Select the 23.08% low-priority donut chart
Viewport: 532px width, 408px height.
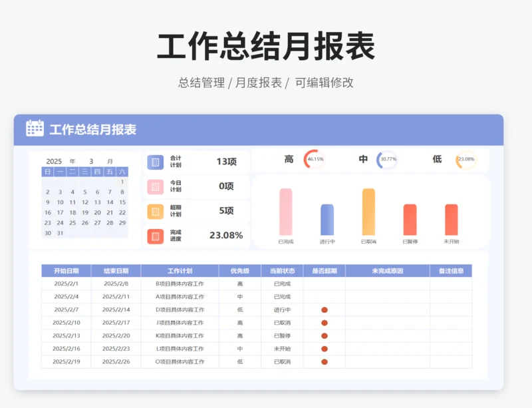click(x=466, y=159)
